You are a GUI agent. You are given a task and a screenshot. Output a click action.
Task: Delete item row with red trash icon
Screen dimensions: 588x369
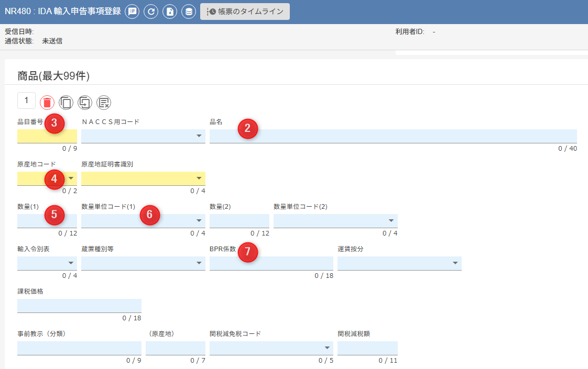click(47, 103)
